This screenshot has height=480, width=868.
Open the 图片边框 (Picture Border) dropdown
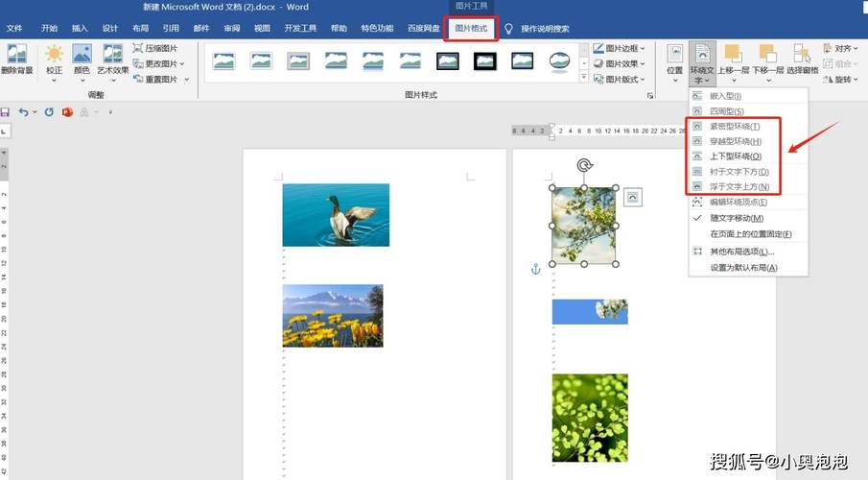(x=619, y=48)
